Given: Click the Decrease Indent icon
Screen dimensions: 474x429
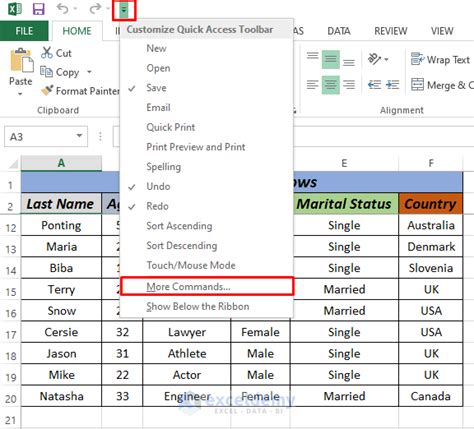Looking at the screenshot, I should coord(374,85).
